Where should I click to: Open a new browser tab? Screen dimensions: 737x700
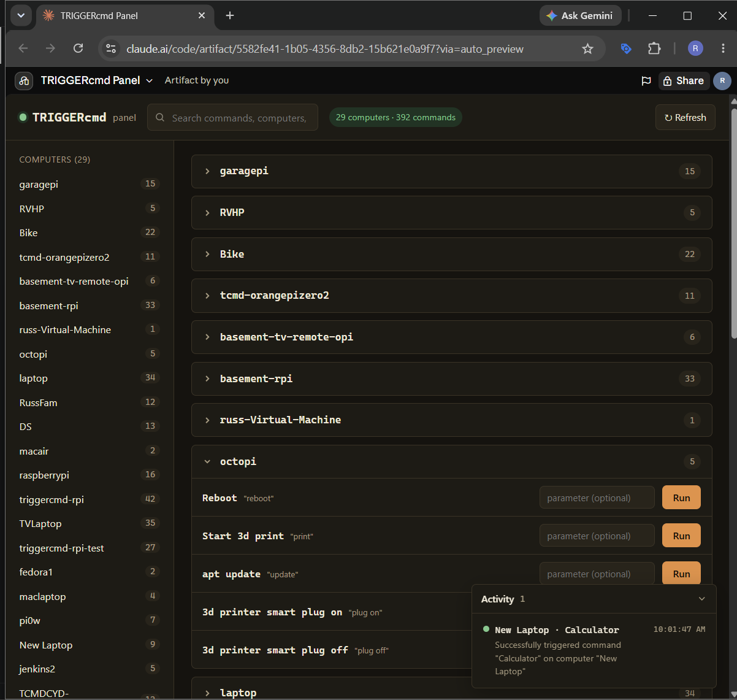(x=230, y=15)
